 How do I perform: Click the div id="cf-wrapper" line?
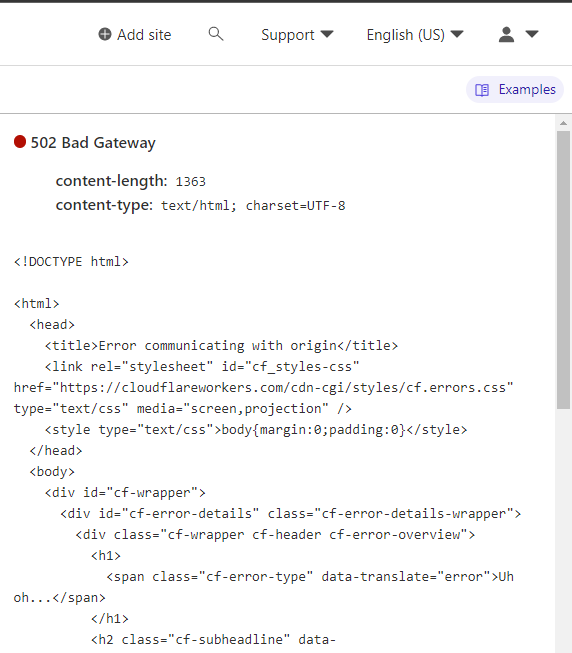[125, 493]
